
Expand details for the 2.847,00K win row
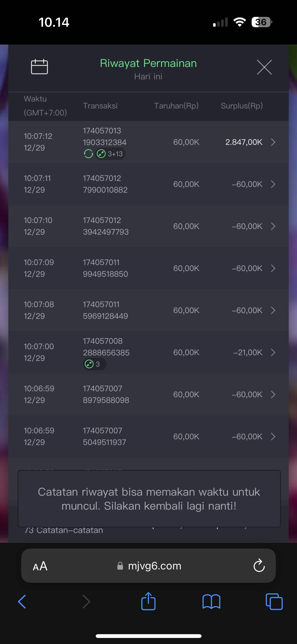(273, 142)
